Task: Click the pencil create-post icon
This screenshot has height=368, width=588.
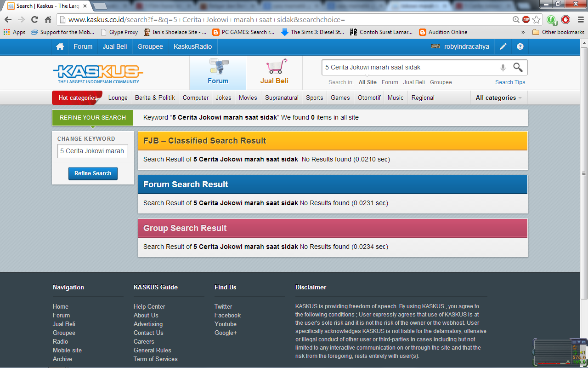Action: [x=503, y=46]
